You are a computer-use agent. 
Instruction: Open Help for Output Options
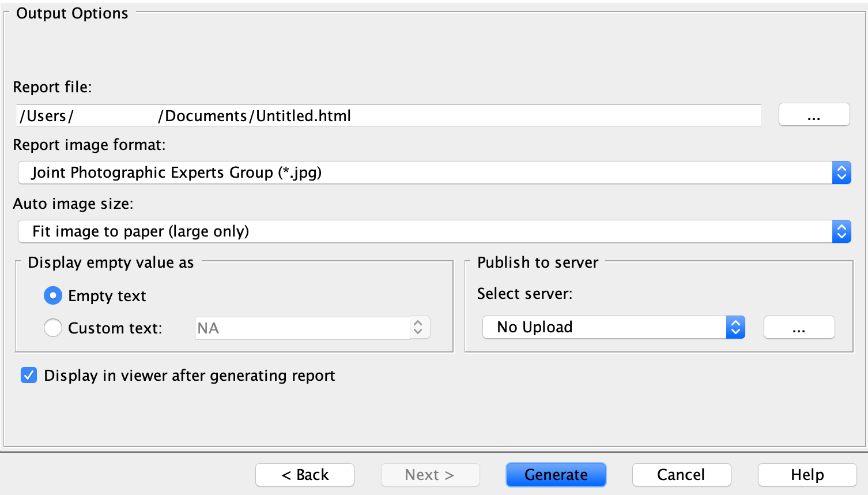click(x=807, y=475)
